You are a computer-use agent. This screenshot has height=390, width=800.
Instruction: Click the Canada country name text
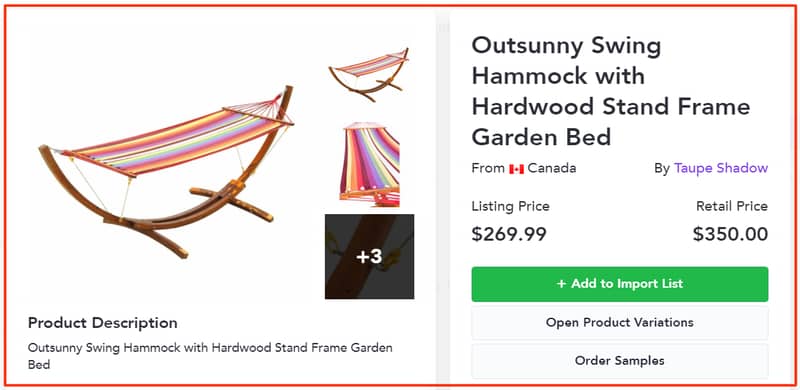tap(552, 168)
